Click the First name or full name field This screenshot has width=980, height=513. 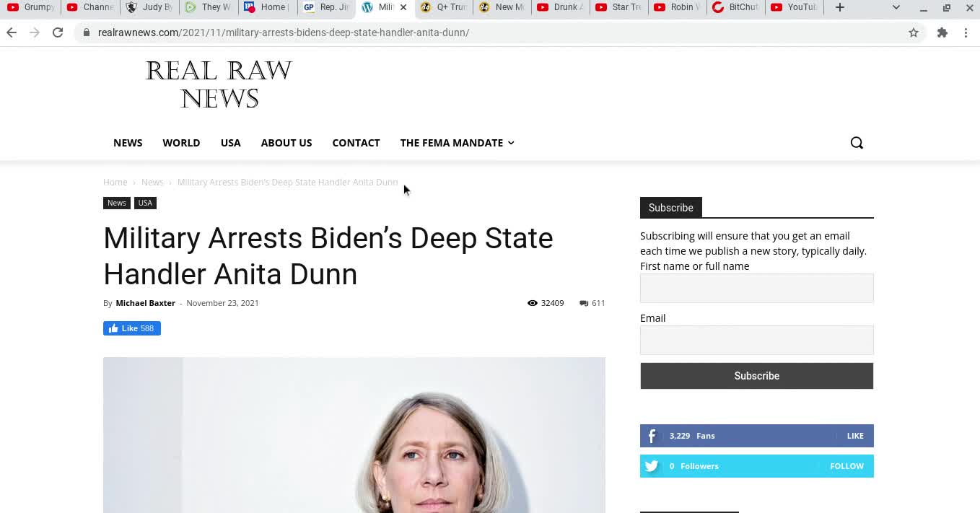pos(756,288)
